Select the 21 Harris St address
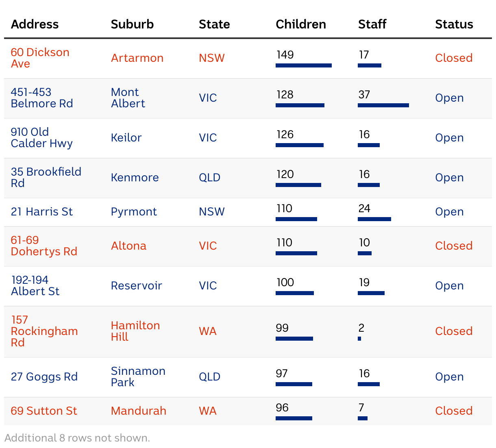This screenshot has height=448, width=496. click(x=42, y=212)
